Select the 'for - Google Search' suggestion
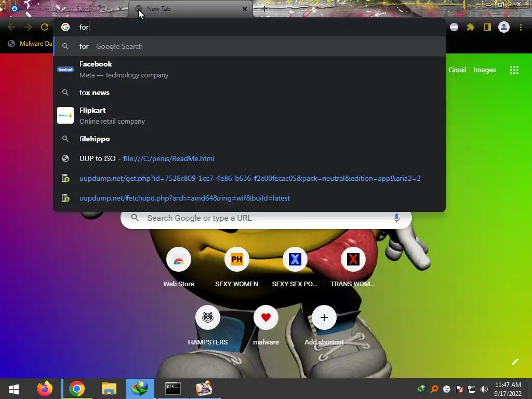 249,46
